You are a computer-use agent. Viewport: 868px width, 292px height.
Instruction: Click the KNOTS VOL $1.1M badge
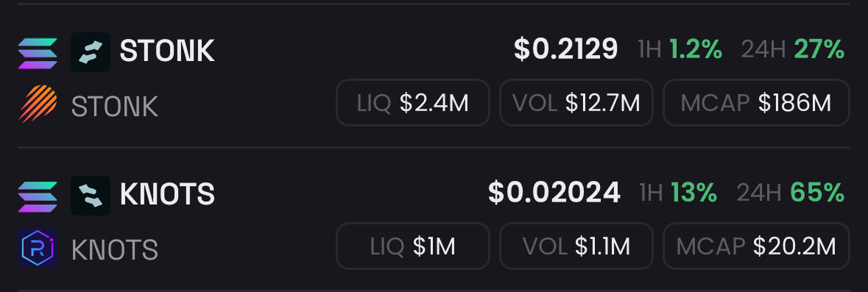pos(576,246)
